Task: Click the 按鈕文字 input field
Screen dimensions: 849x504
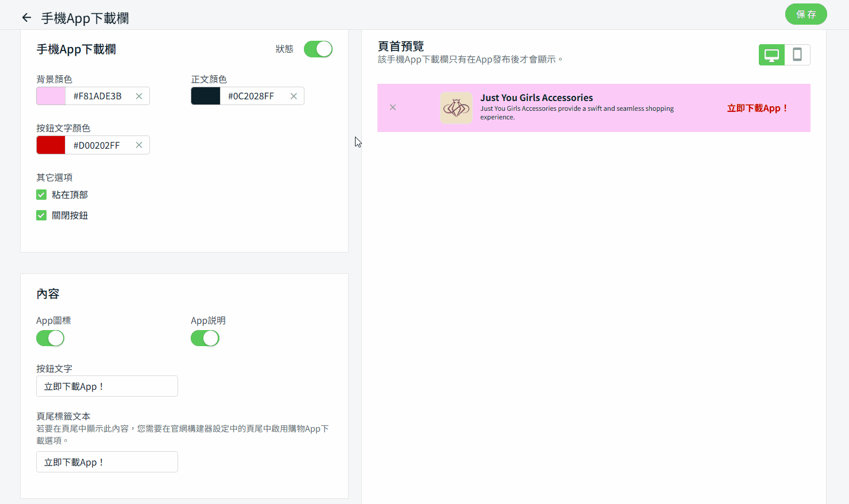Action: (x=107, y=386)
